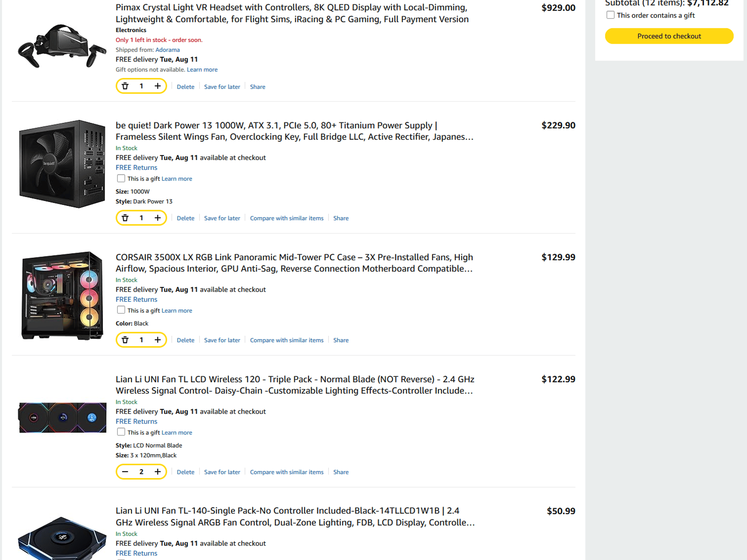Open FREE Returns for be quiet! power supply
747x560 pixels.
pyautogui.click(x=136, y=168)
